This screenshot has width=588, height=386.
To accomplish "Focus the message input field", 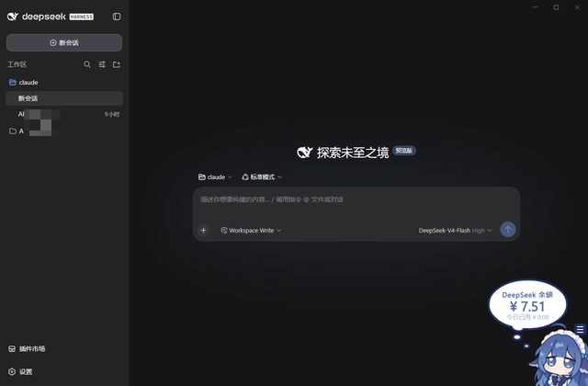I will (356, 199).
